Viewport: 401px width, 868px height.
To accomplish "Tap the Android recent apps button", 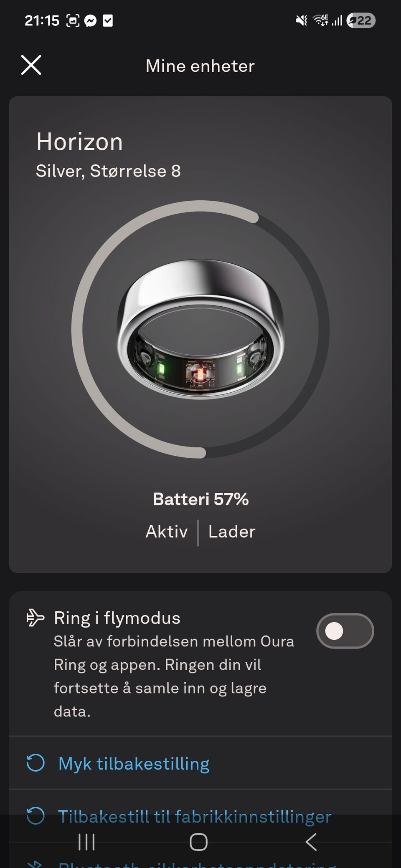I will [x=86, y=842].
